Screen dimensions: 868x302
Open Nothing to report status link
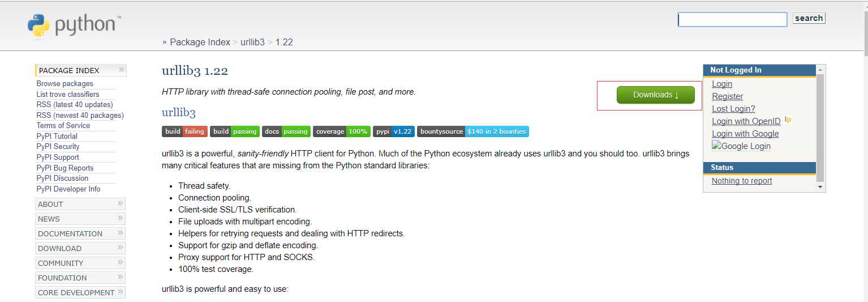point(742,181)
